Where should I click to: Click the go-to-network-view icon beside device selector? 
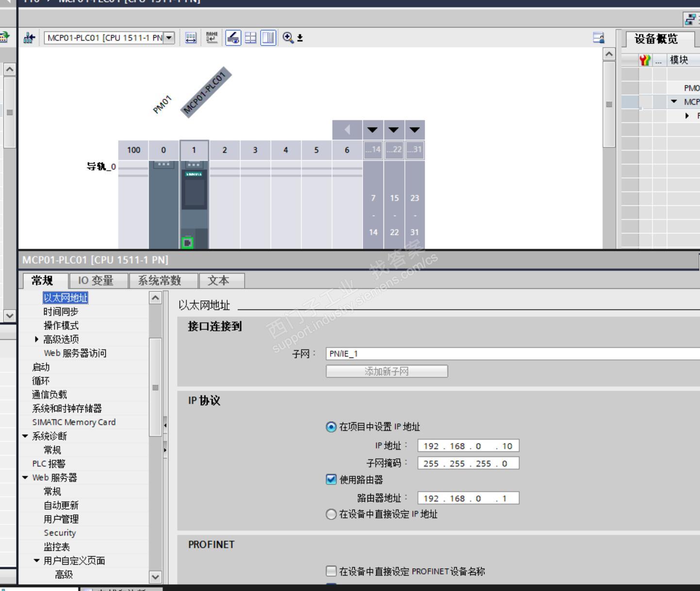point(29,38)
